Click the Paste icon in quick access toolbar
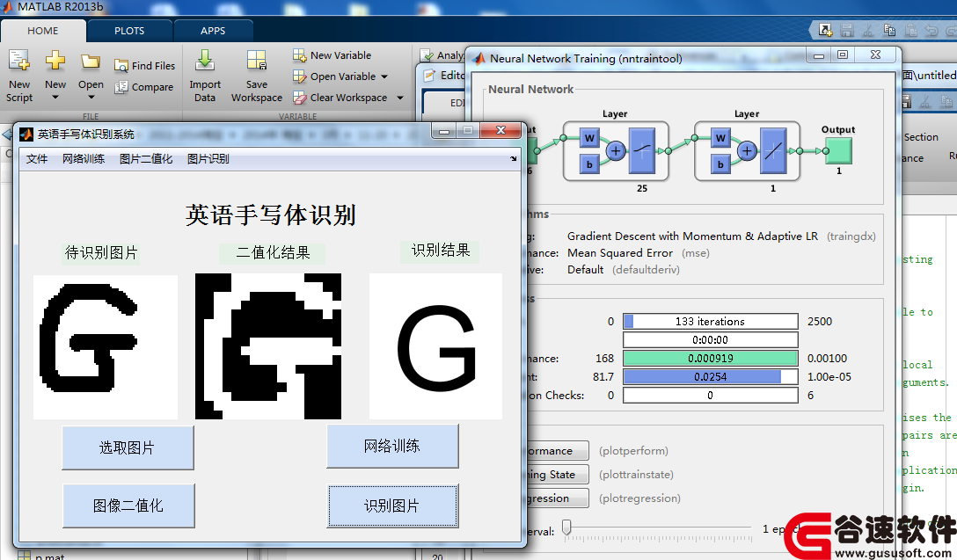This screenshot has width=957, height=560. pyautogui.click(x=910, y=30)
